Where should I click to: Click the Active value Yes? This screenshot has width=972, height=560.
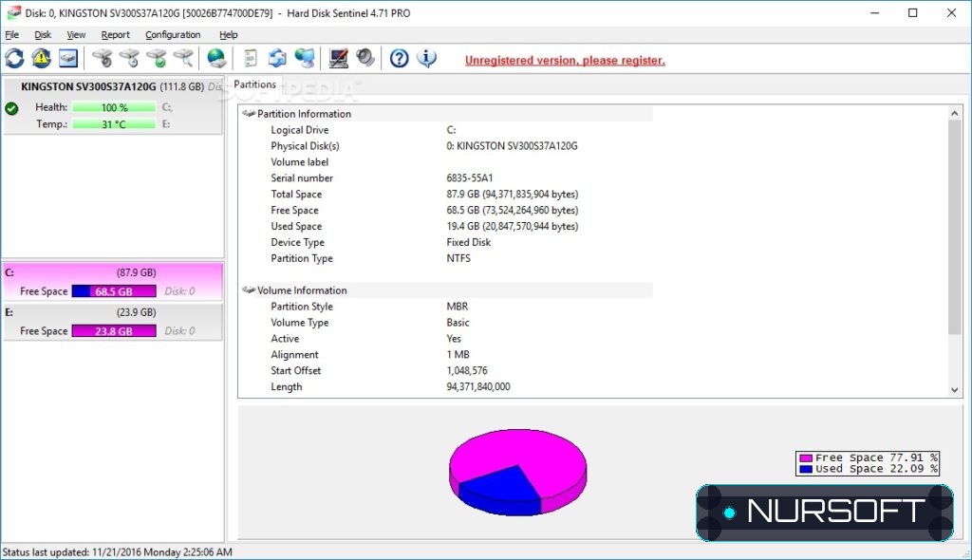coord(454,339)
